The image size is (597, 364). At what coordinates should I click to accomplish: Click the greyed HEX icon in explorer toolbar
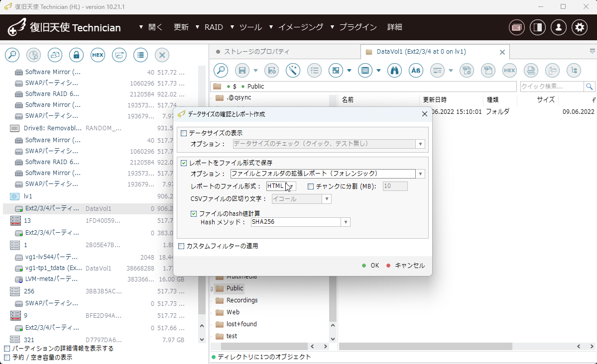click(x=509, y=71)
